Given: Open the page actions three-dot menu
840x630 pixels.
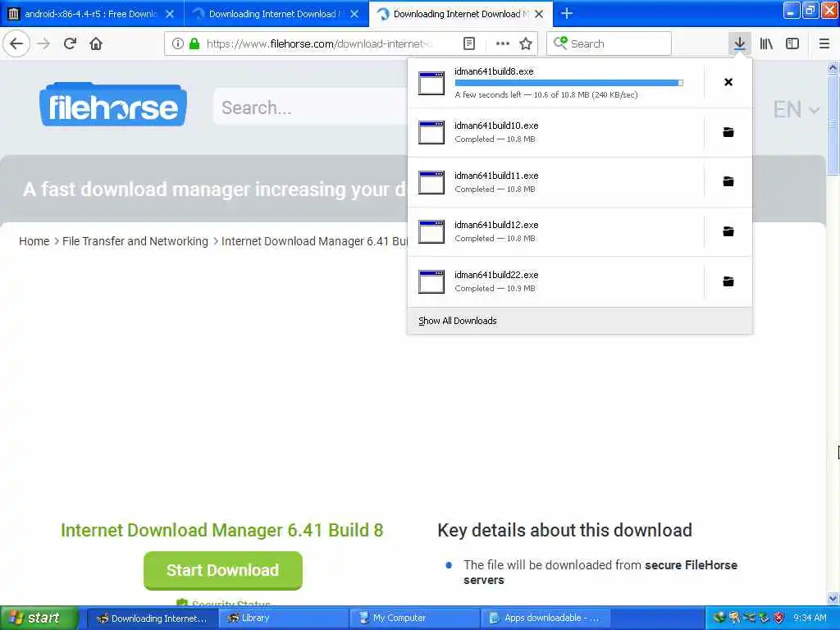Looking at the screenshot, I should 503,43.
